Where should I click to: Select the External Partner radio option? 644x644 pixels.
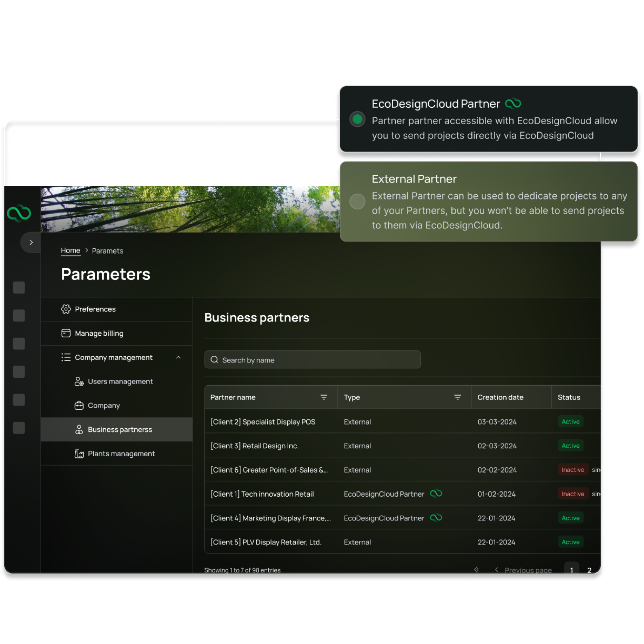[x=357, y=202]
